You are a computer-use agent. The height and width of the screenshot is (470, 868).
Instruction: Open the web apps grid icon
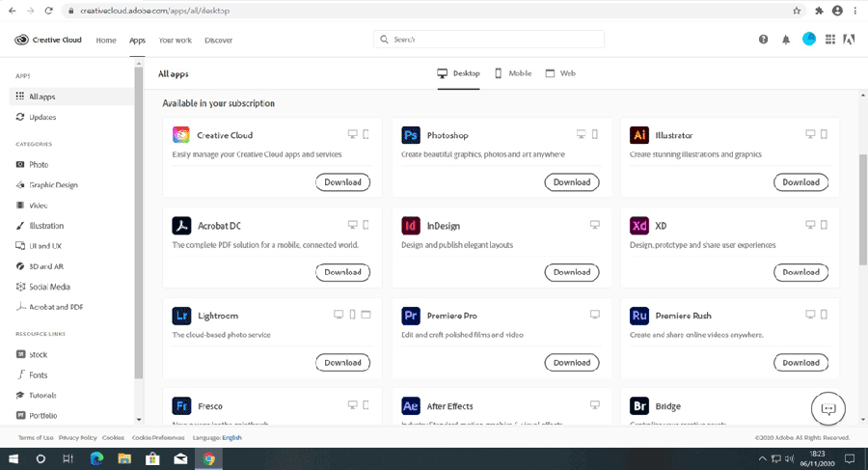830,40
